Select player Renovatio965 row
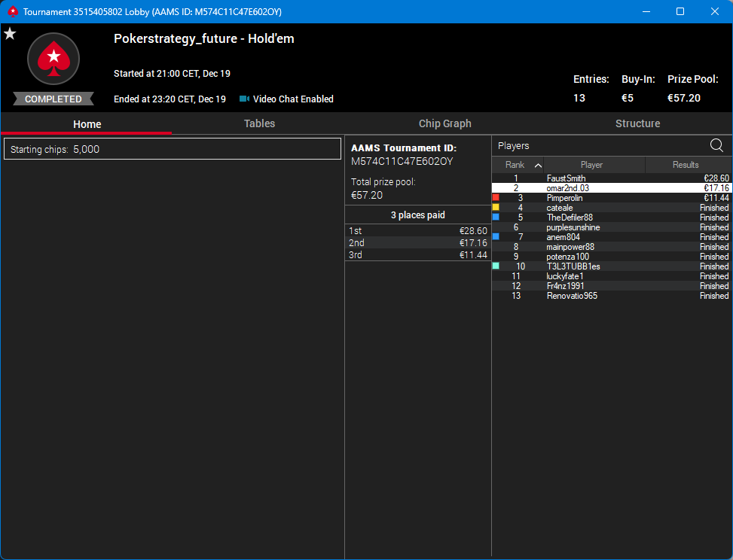This screenshot has height=560, width=733. [x=612, y=296]
